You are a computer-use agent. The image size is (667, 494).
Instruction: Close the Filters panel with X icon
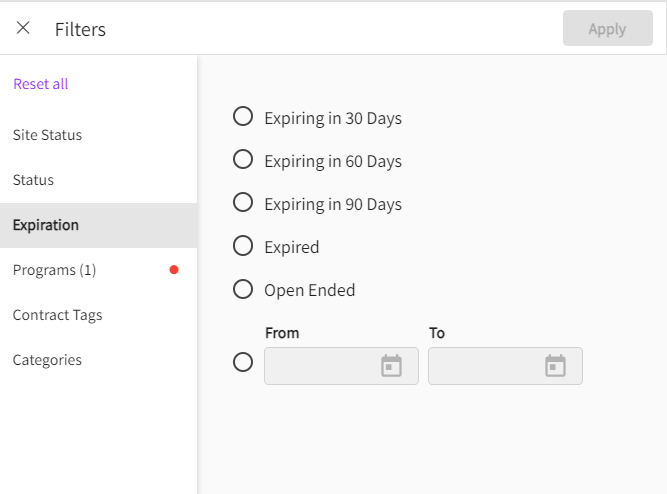[23, 28]
